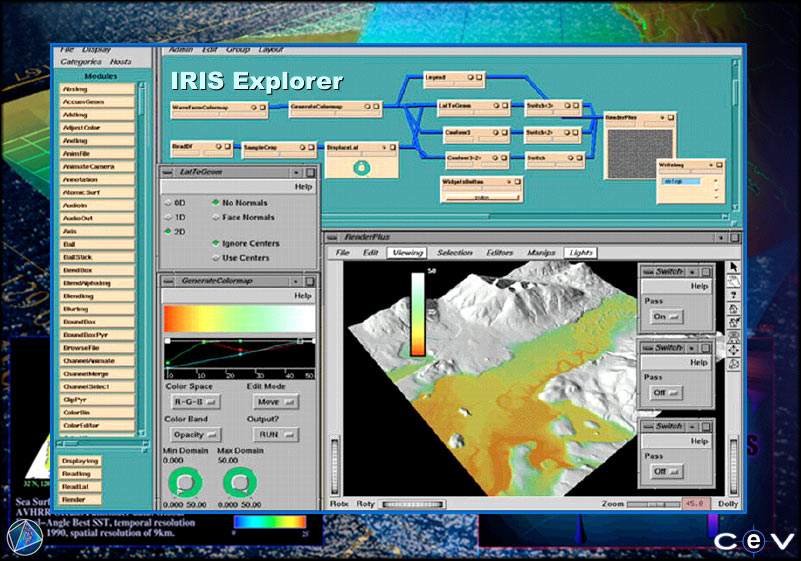The image size is (801, 561).
Task: Open the R-G-B Color Space dropdown
Action: point(195,402)
